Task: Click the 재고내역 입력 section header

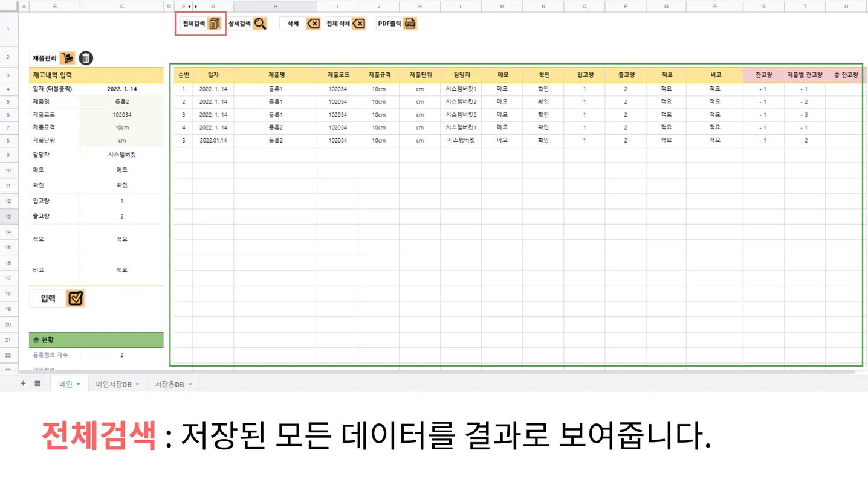Action: [x=96, y=75]
